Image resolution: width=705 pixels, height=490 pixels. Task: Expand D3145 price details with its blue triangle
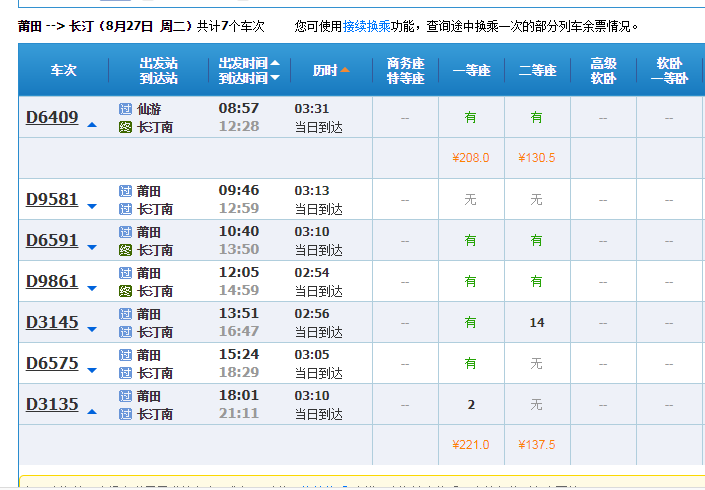pos(92,329)
